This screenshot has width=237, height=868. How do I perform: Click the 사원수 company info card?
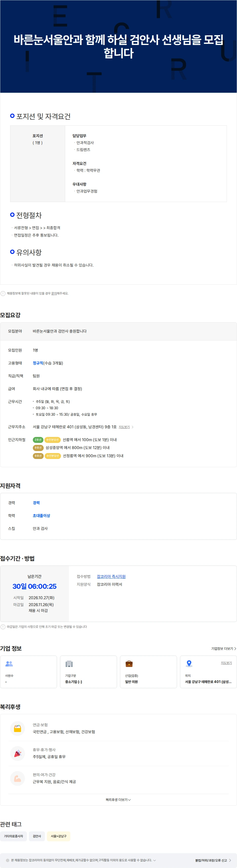coord(29,672)
